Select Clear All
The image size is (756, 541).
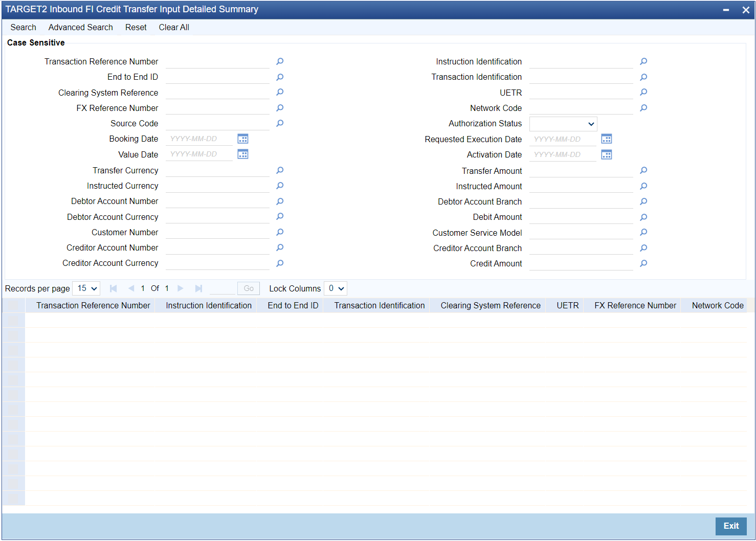pos(174,28)
